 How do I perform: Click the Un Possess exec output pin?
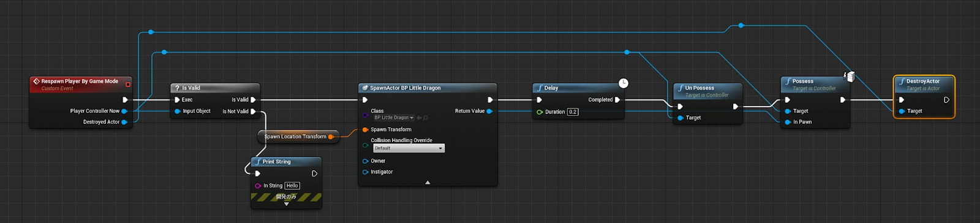point(736,107)
